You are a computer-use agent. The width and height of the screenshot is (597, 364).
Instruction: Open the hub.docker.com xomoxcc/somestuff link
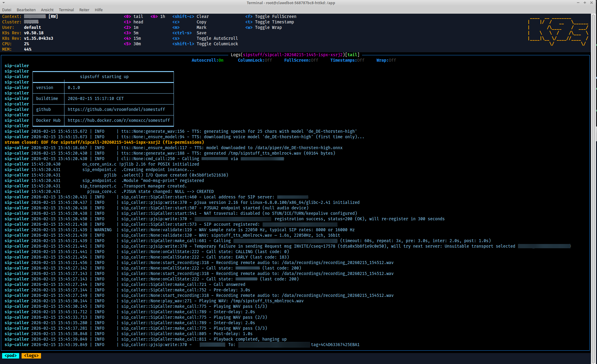[119, 120]
